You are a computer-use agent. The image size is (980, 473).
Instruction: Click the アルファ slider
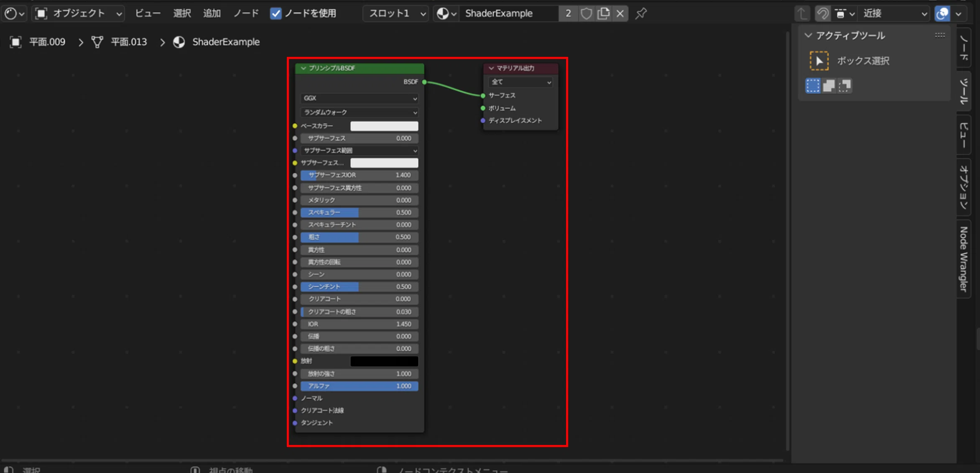[360, 386]
